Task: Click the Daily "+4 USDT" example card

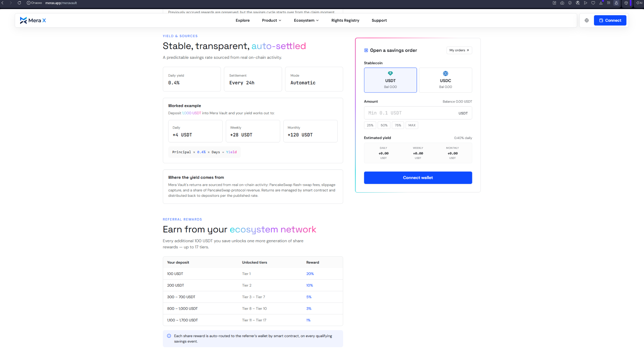Action: 195,131
